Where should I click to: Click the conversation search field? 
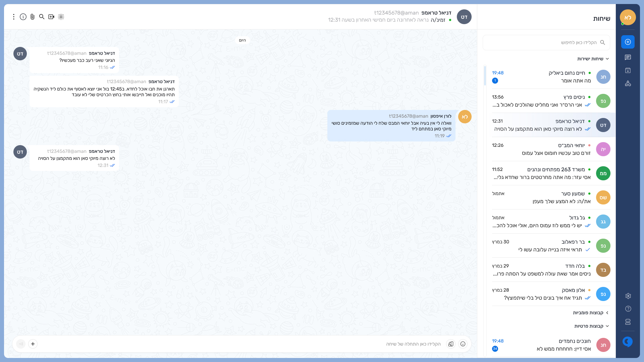pyautogui.click(x=547, y=43)
